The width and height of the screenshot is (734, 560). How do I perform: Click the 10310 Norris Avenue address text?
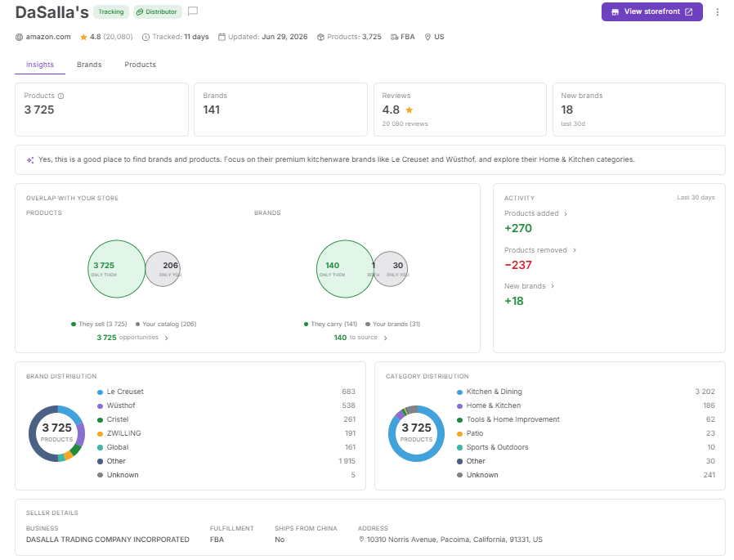tap(454, 540)
